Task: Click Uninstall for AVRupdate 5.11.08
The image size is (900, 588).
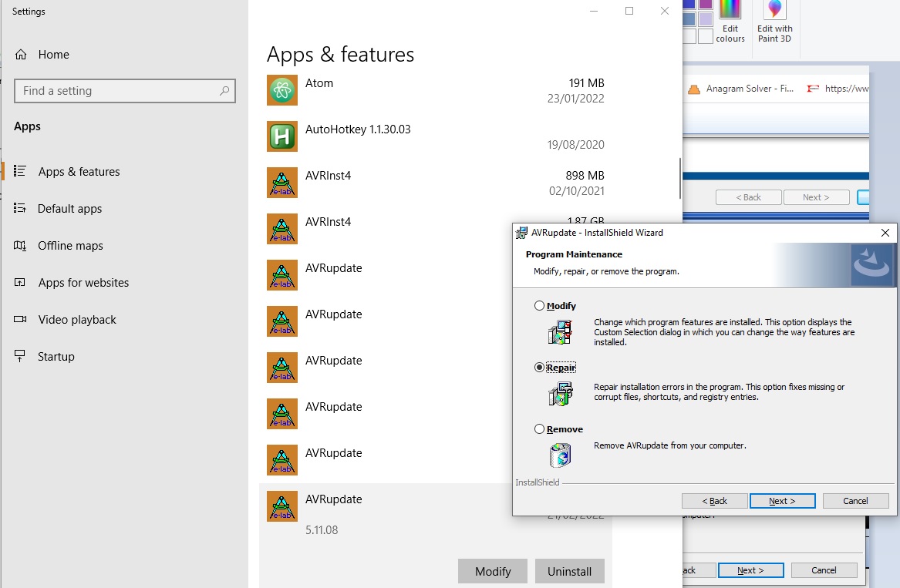Action: point(569,571)
